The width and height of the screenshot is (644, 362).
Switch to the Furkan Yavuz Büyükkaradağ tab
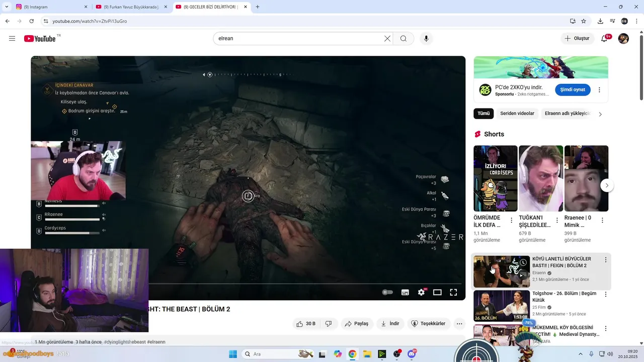pos(131,7)
